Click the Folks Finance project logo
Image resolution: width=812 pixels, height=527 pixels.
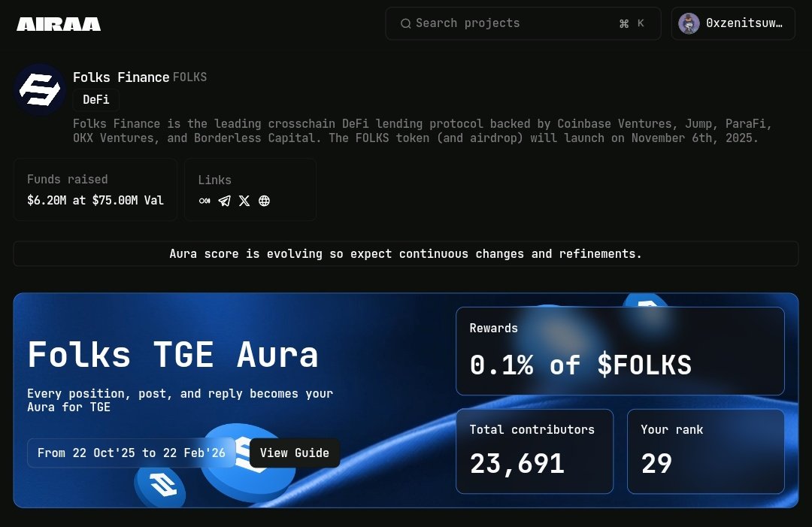39,89
